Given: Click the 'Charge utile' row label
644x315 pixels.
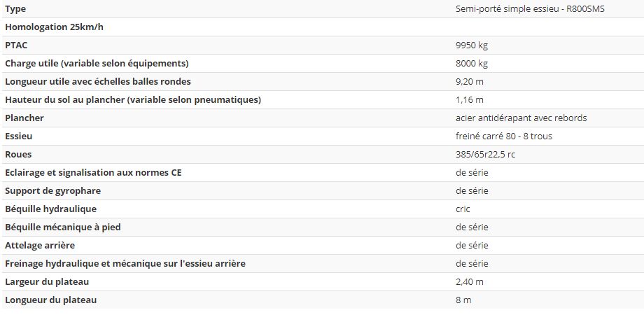Looking at the screenshot, I should [x=97, y=64].
